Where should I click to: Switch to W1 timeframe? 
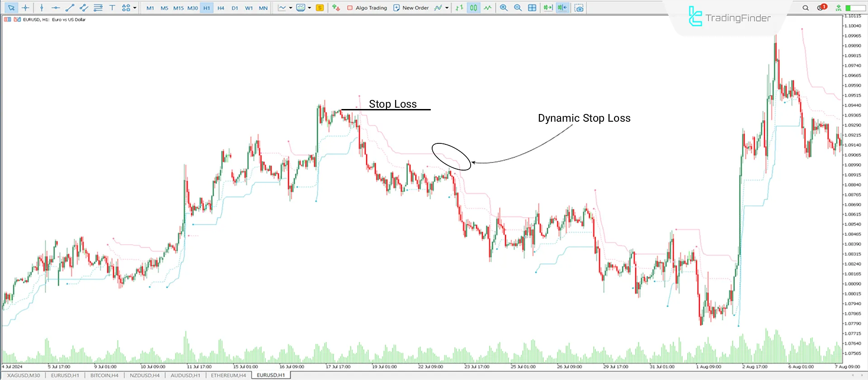click(x=249, y=8)
